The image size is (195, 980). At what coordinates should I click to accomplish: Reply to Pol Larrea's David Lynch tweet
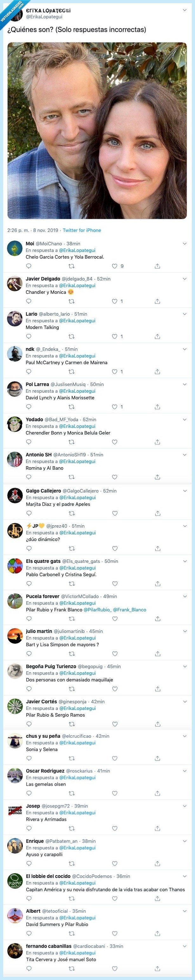click(x=29, y=407)
